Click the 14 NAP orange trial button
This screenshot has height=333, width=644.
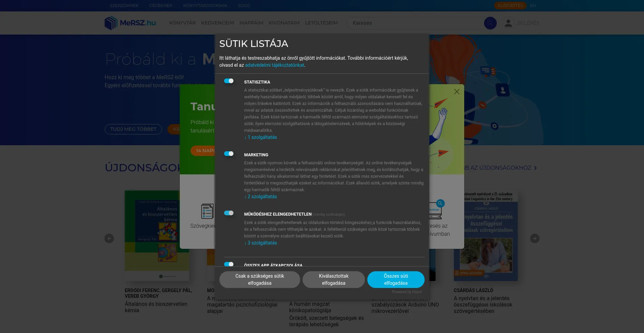(203, 151)
